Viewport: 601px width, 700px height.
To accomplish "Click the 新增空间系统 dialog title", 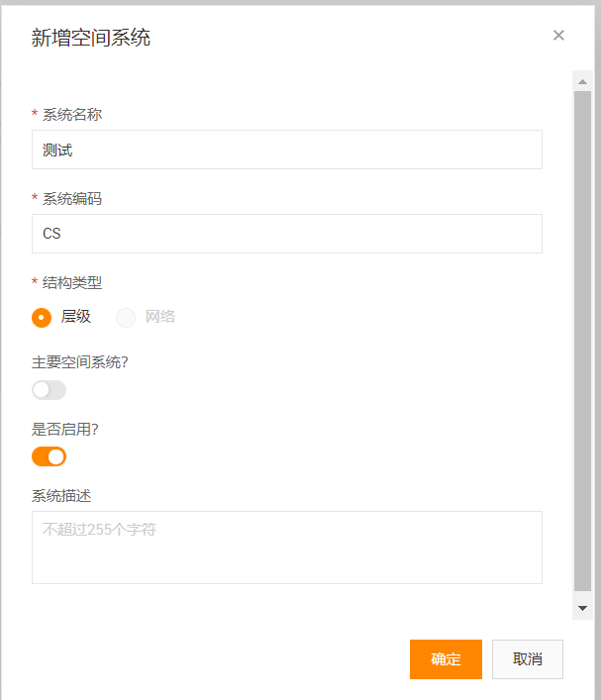I will pos(91,37).
